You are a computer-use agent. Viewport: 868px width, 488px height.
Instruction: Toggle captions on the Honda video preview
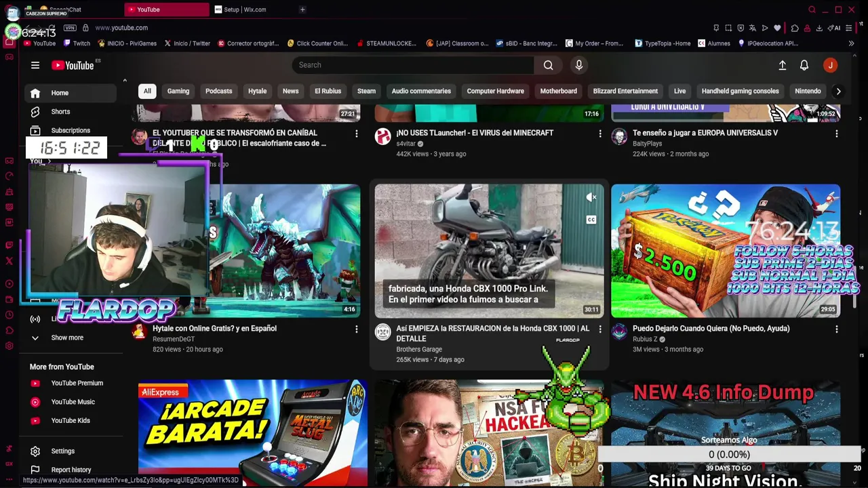[x=591, y=220]
